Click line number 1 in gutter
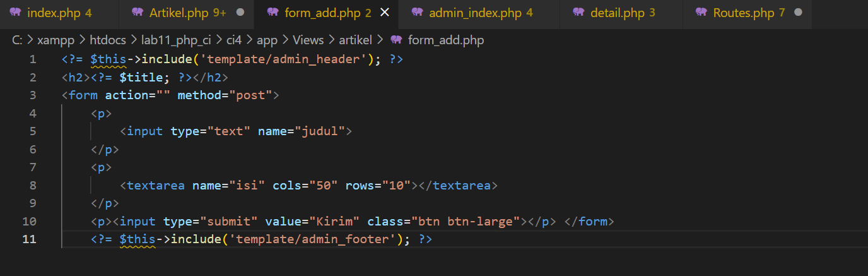Image resolution: width=868 pixels, height=276 pixels. (x=33, y=59)
